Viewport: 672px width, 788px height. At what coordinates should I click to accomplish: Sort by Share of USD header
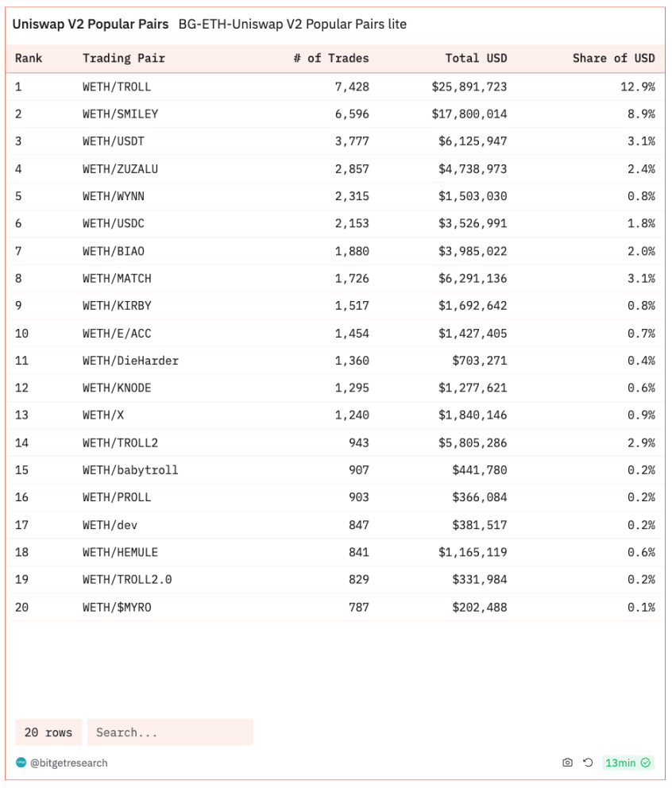614,58
